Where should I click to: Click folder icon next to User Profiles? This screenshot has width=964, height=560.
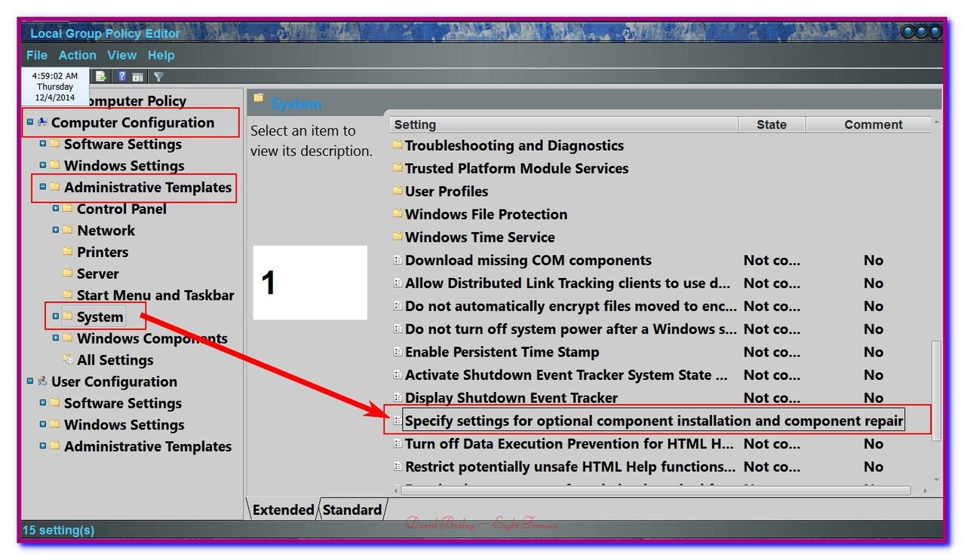tap(398, 191)
